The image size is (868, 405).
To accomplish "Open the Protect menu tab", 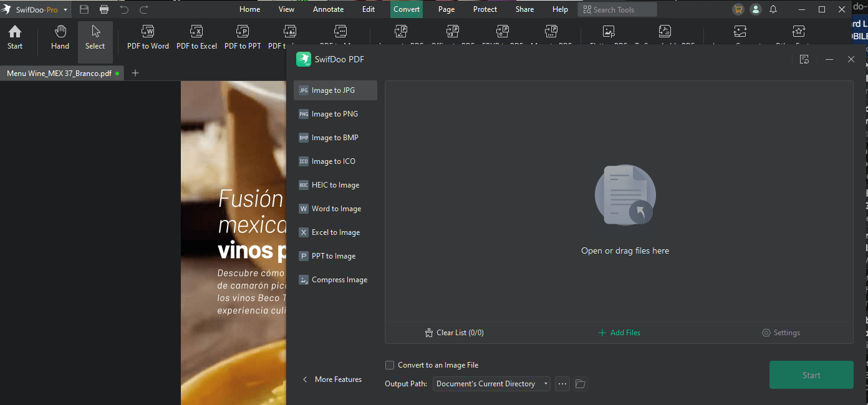I will (485, 9).
